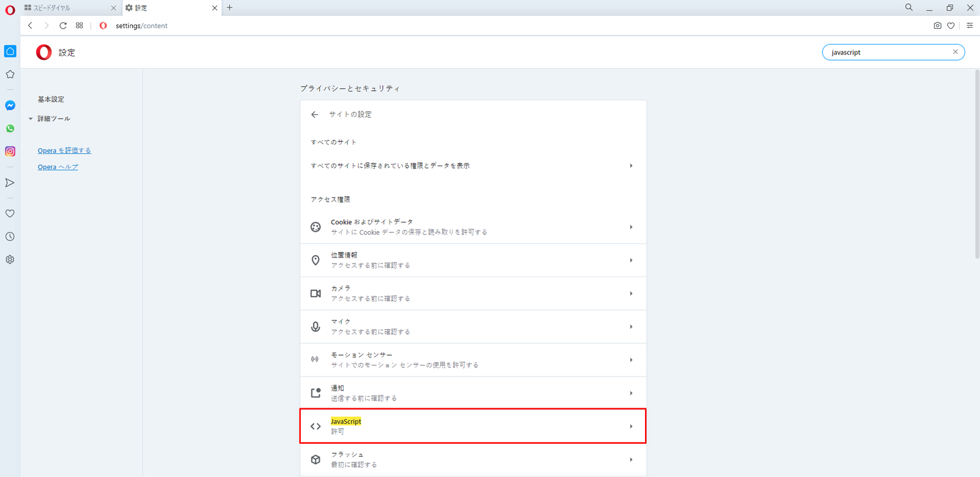Viewport: 980px width, 477px height.
Task: Click the snapshot camera icon
Action: [x=937, y=26]
